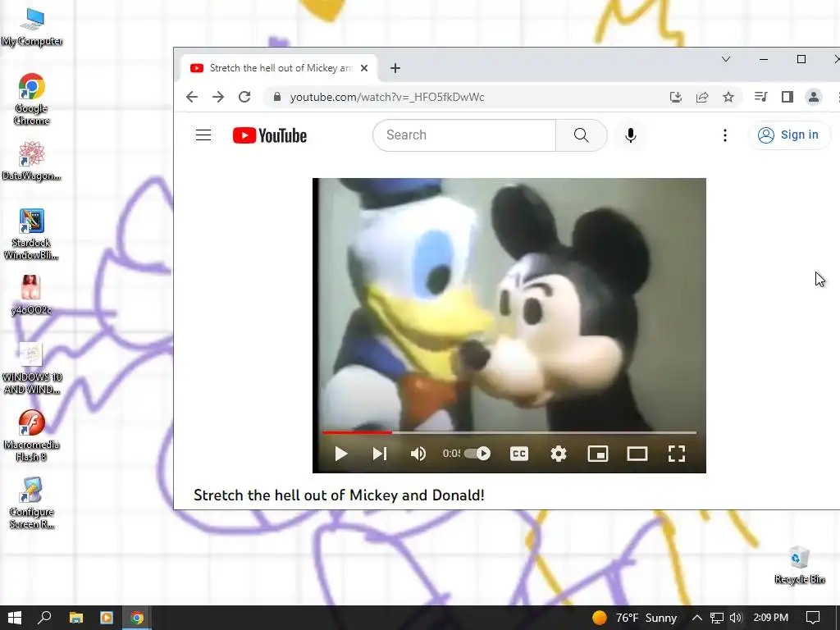Enter full screen video mode
Image resolution: width=840 pixels, height=630 pixels.
(x=677, y=454)
